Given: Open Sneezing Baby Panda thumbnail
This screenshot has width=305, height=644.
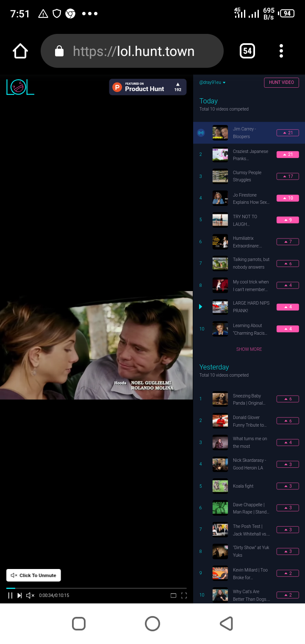Looking at the screenshot, I should (x=220, y=399).
